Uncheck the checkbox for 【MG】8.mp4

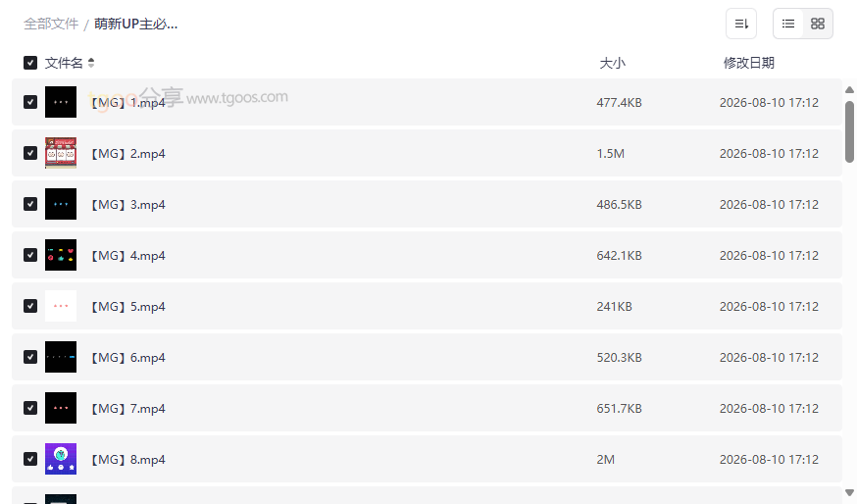pos(30,459)
